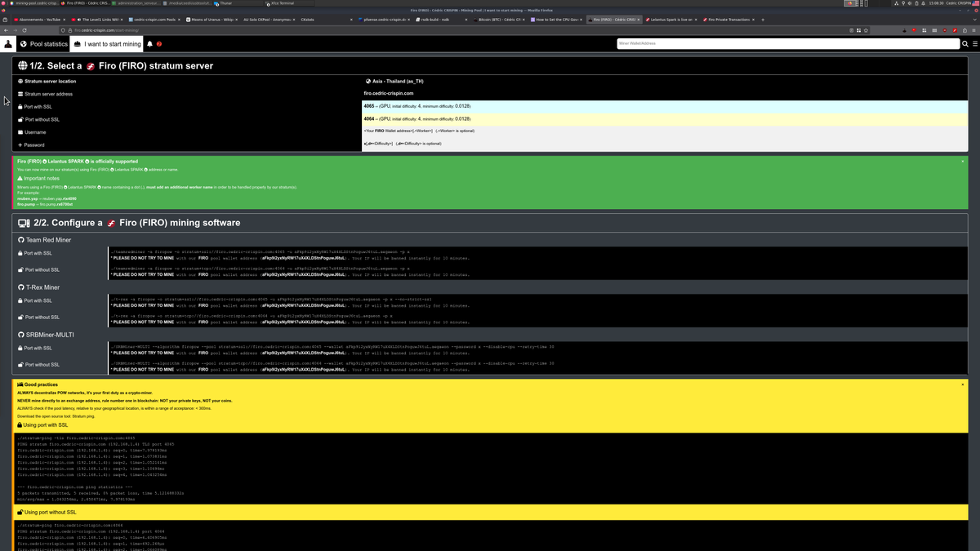Click Team Red Miner SSL command line
The width and height of the screenshot is (980, 551).
[261, 252]
